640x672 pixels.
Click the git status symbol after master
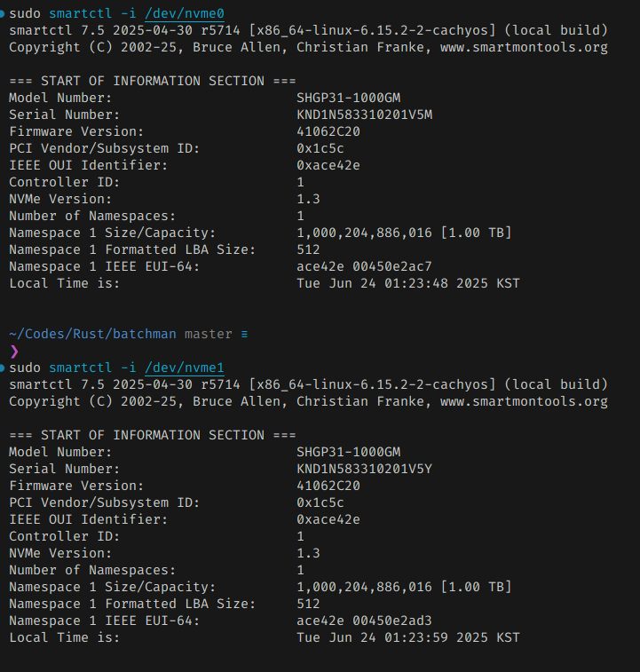click(x=244, y=334)
